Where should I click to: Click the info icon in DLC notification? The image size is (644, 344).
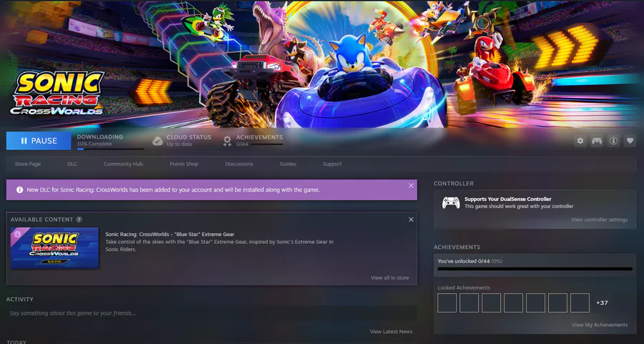pyautogui.click(x=19, y=190)
